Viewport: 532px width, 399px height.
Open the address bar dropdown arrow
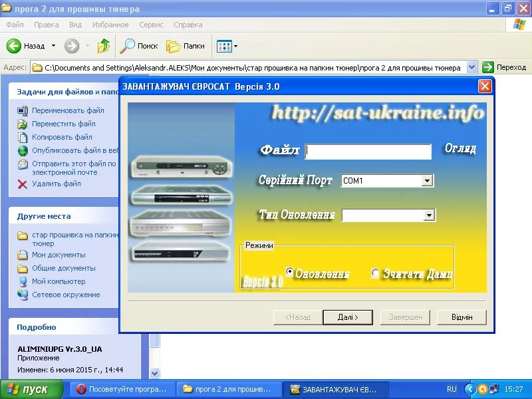point(472,67)
